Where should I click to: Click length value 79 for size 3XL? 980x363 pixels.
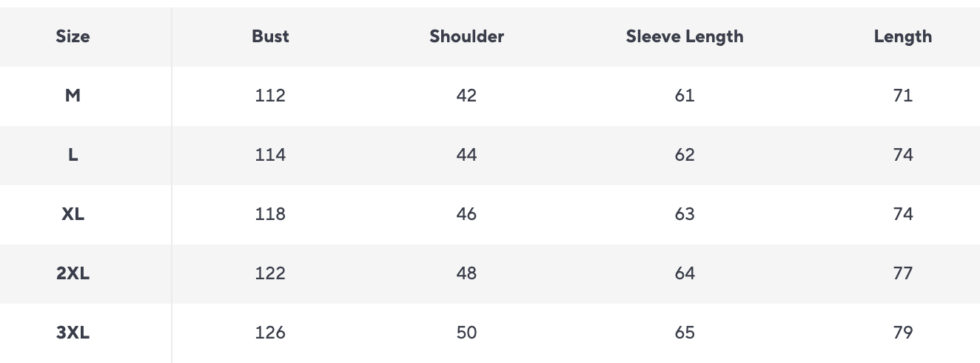pyautogui.click(x=902, y=333)
